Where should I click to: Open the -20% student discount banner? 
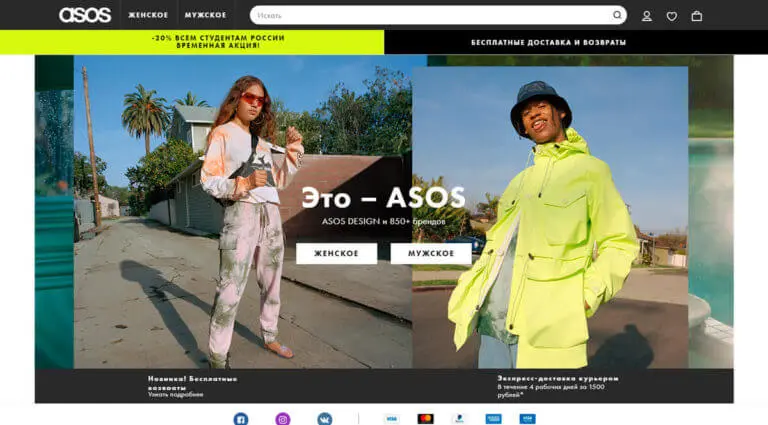(x=192, y=42)
